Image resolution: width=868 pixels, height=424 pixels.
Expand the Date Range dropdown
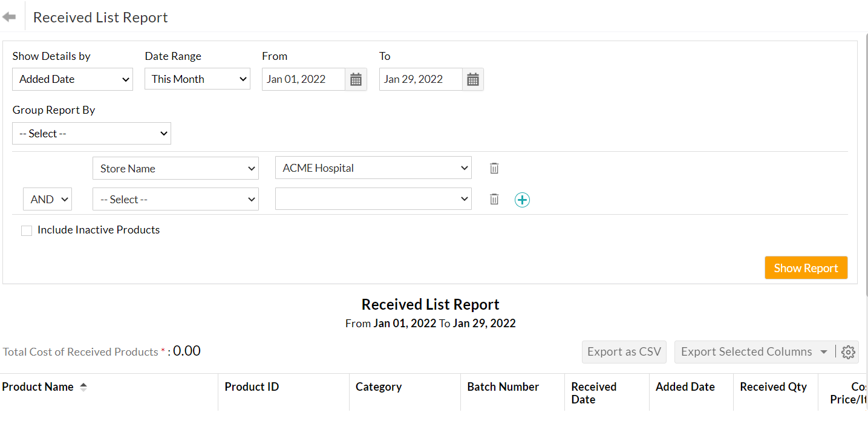click(x=197, y=79)
